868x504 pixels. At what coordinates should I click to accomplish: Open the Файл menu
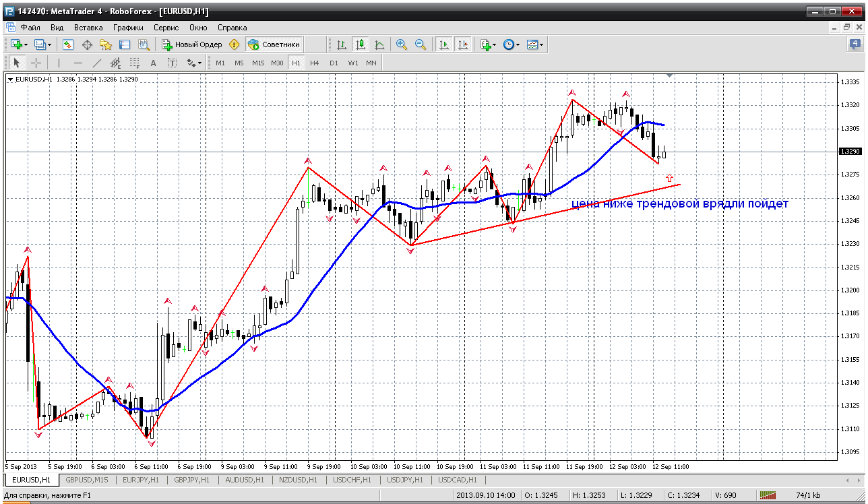coord(30,28)
